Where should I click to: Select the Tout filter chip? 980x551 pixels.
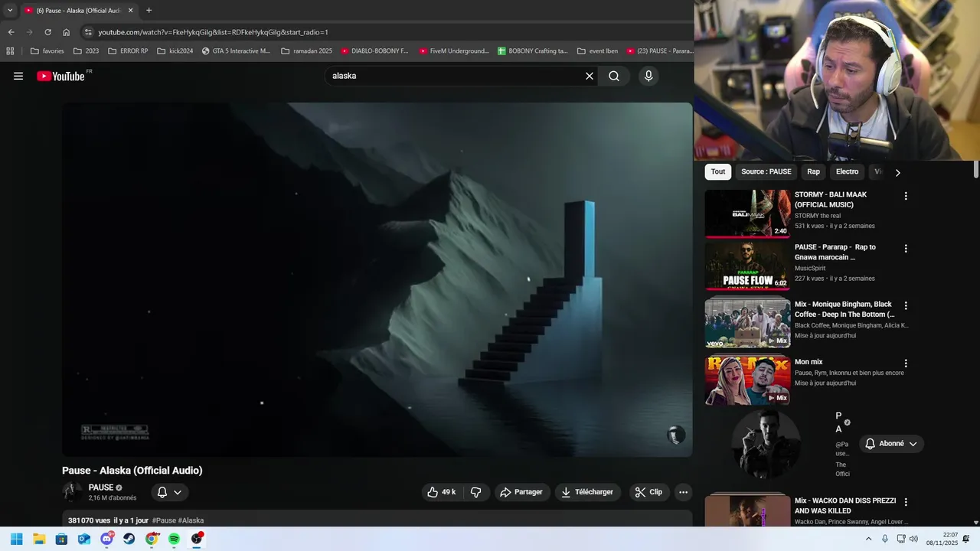pos(718,171)
